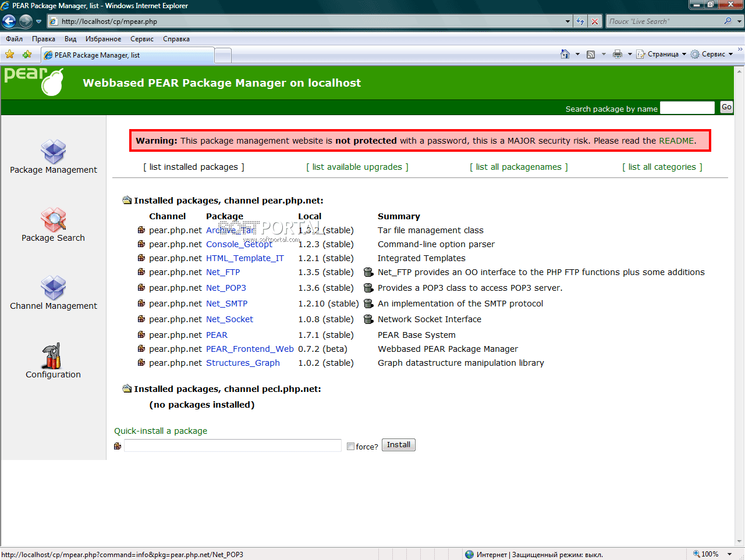
Task: Expand the address bar history dropdown
Action: click(568, 22)
